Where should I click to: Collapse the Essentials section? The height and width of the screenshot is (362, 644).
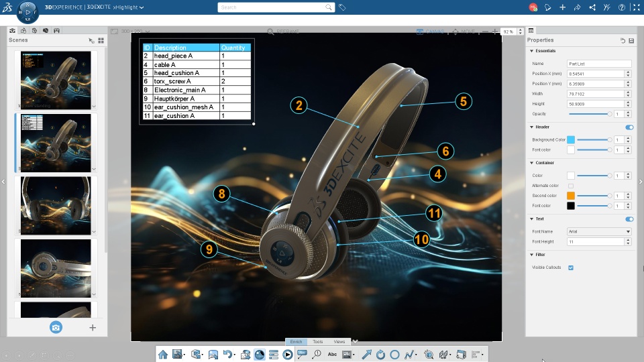coord(531,51)
